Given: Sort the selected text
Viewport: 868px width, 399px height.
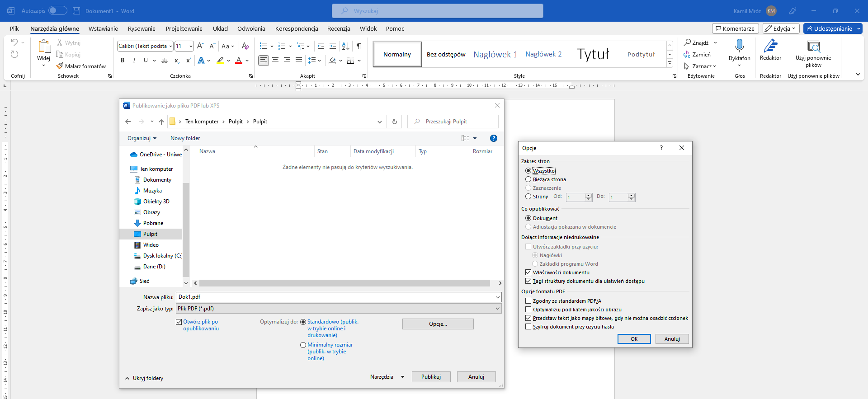Looking at the screenshot, I should pyautogui.click(x=345, y=46).
